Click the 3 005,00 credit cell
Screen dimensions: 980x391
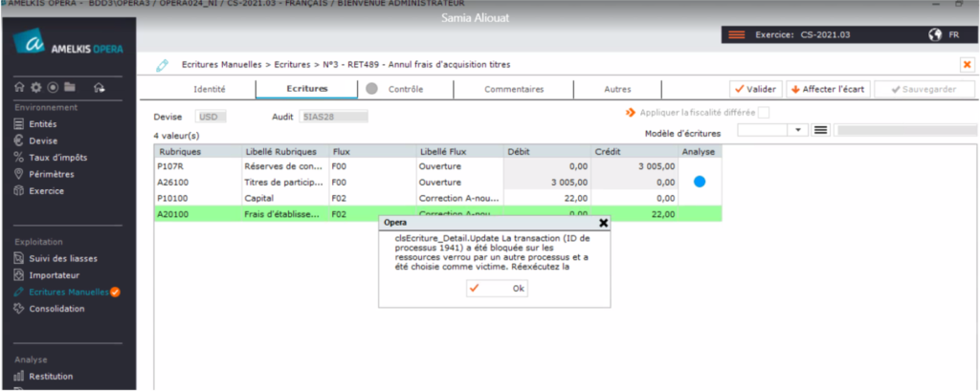(x=635, y=166)
